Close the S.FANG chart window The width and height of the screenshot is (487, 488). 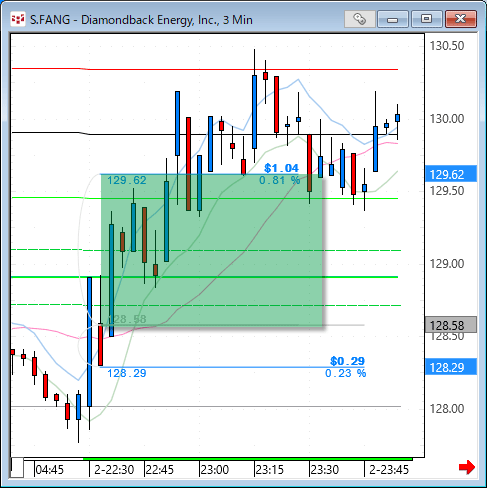point(461,19)
